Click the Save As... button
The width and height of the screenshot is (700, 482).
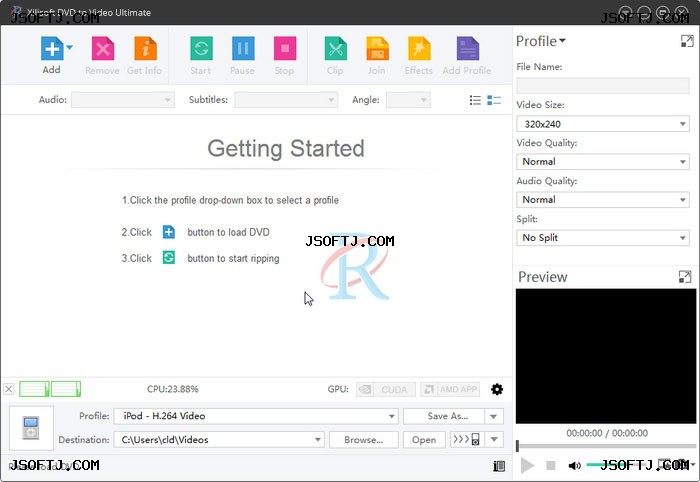[444, 416]
